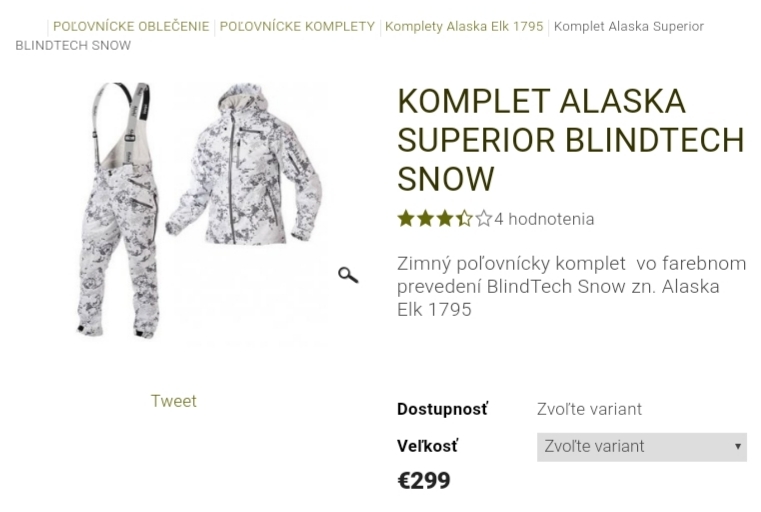The image size is (761, 512).
Task: Click the magnifier zoom icon on product image
Action: tap(348, 275)
